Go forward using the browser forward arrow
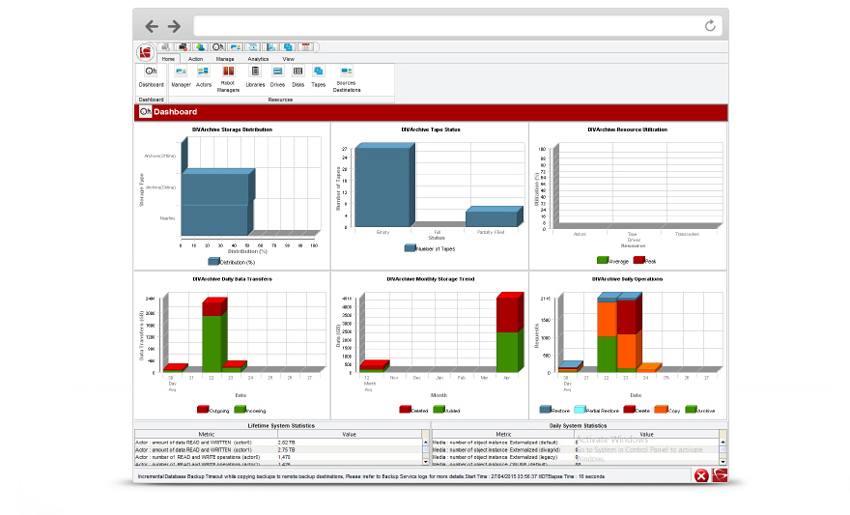Viewport: 850px width, 515px height. coord(174,25)
